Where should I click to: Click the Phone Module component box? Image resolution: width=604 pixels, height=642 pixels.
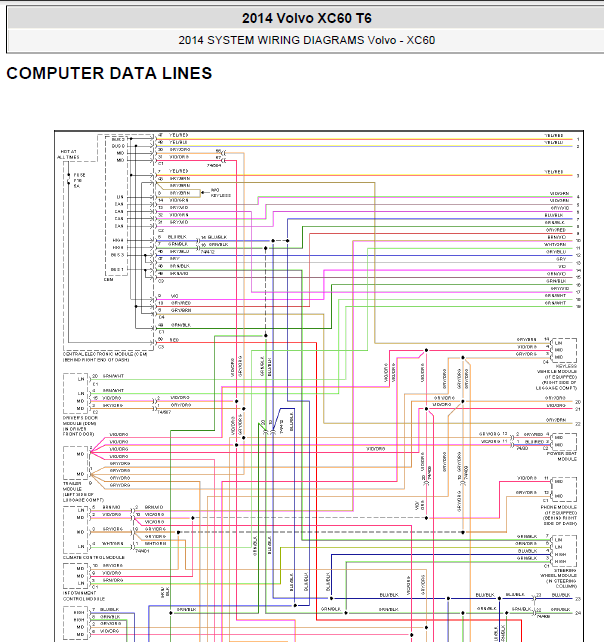564,489
